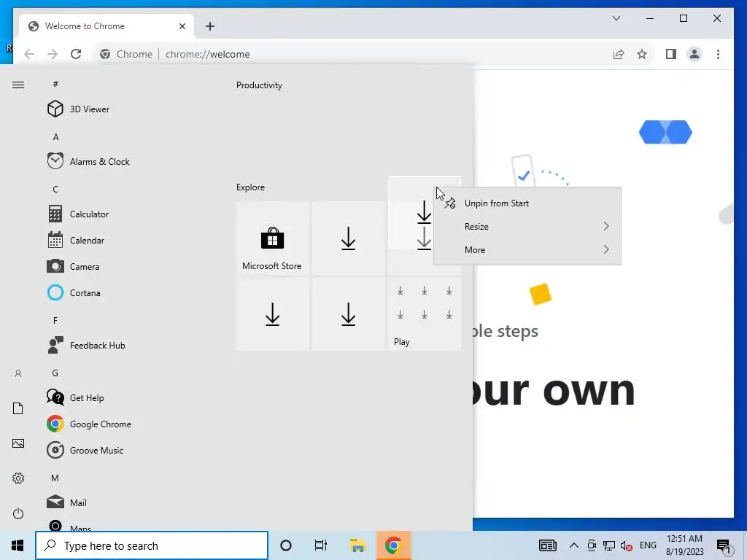
Task: Click the Explore group header
Action: click(x=251, y=187)
